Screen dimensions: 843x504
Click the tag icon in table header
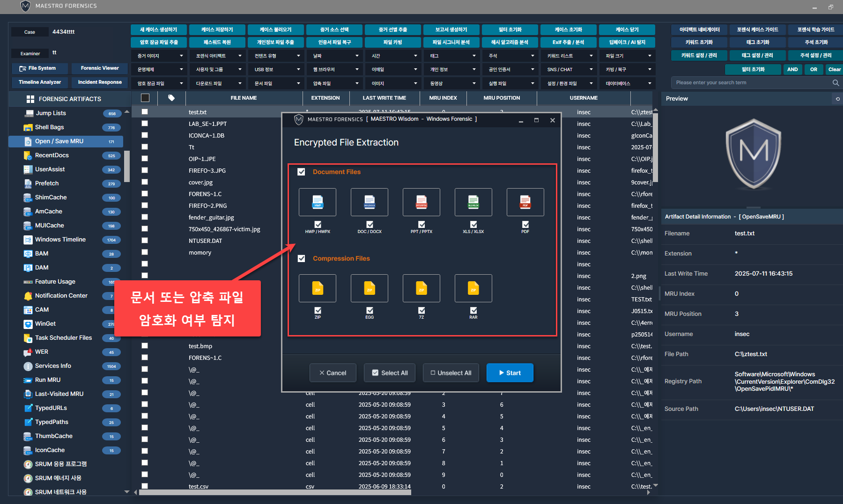coord(171,98)
